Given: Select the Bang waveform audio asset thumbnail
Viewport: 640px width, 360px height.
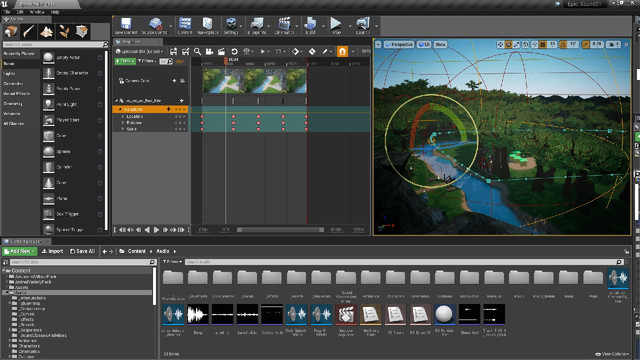Looking at the screenshot, I should coord(198,314).
